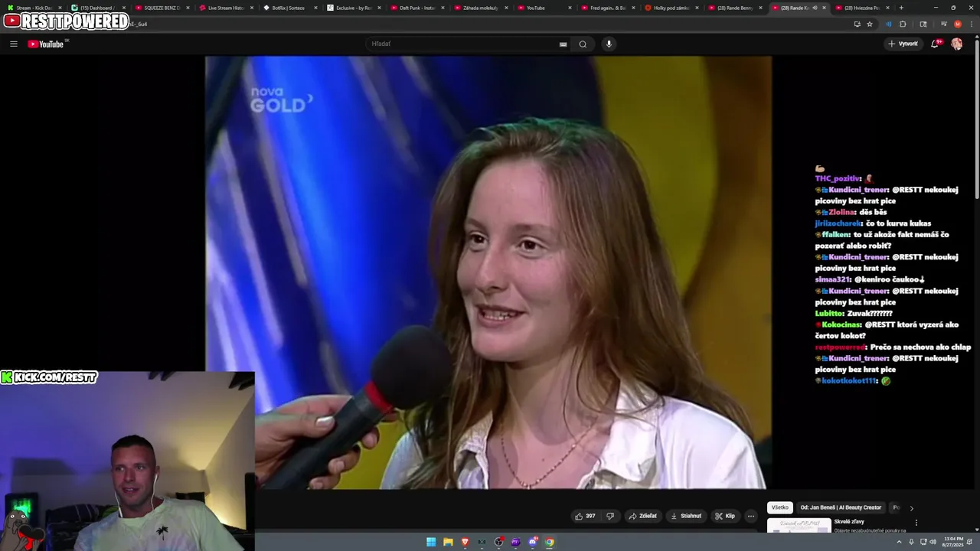Click chat username Zlolina
Viewport: 980px width, 551px height.
[x=842, y=212]
